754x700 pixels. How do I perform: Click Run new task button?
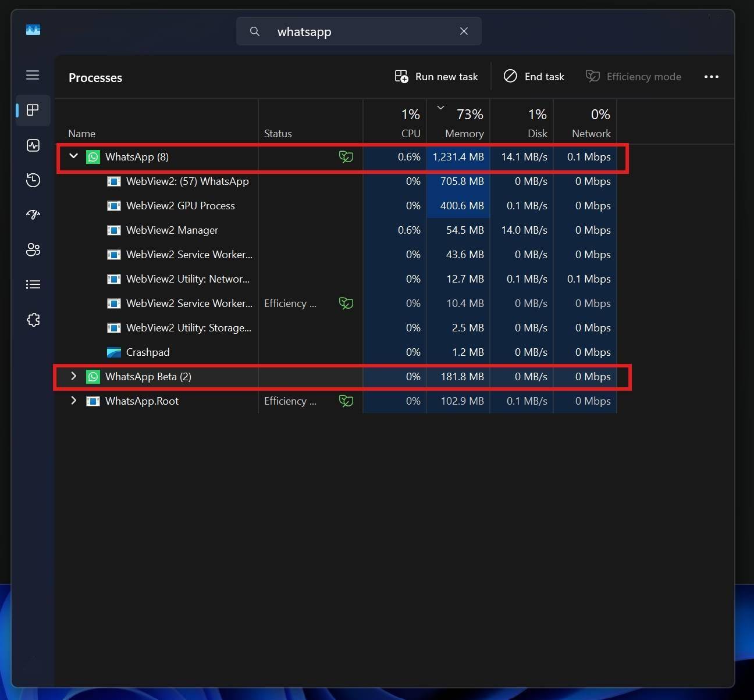436,77
